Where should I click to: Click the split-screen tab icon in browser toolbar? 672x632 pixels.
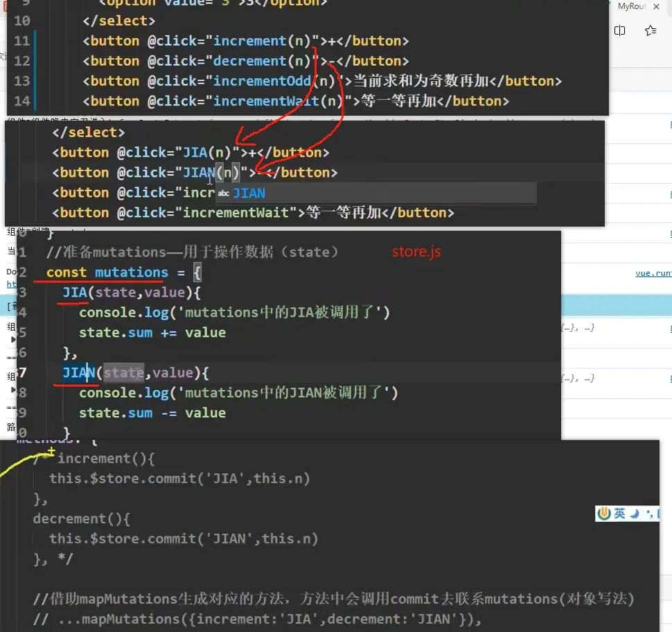pos(620,30)
